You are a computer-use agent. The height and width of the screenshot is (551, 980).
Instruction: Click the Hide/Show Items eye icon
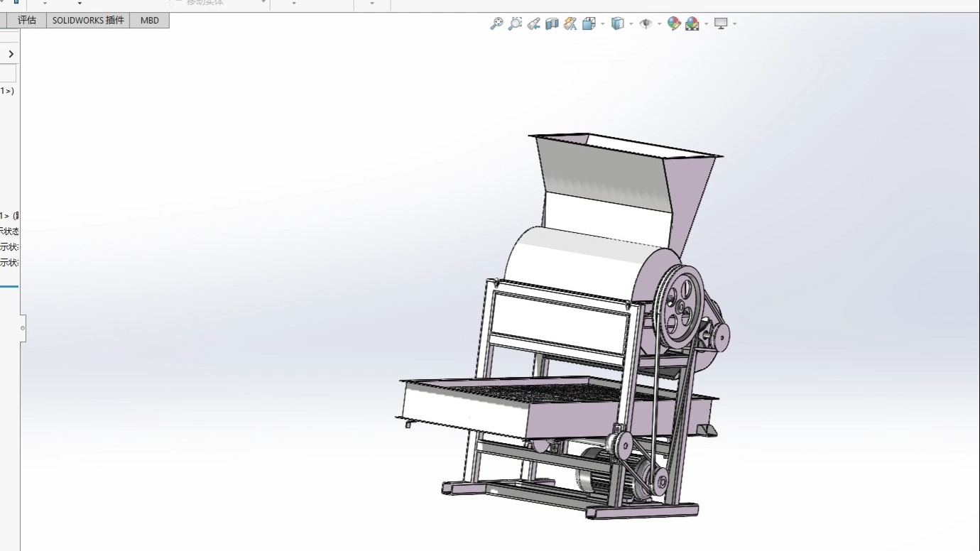point(646,23)
